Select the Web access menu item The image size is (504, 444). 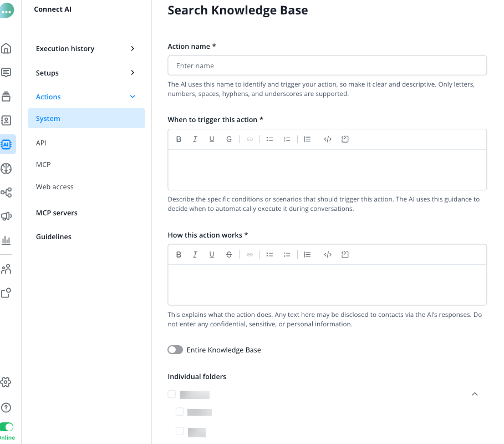point(55,187)
